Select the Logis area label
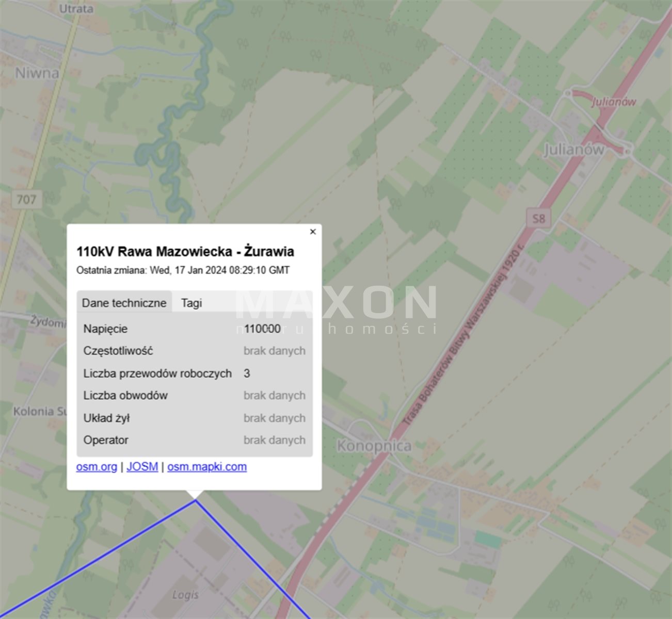The image size is (672, 619). click(x=185, y=595)
